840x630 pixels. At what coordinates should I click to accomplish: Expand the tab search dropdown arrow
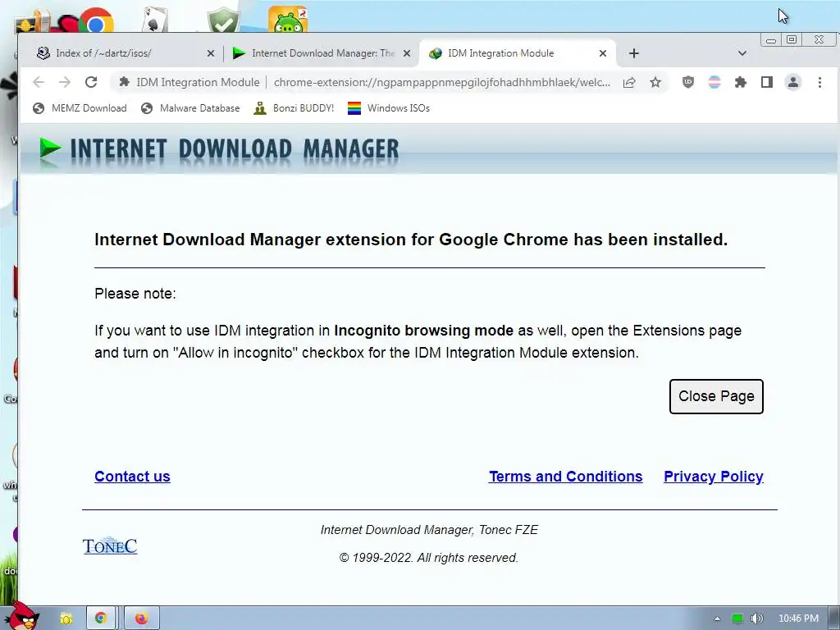742,53
